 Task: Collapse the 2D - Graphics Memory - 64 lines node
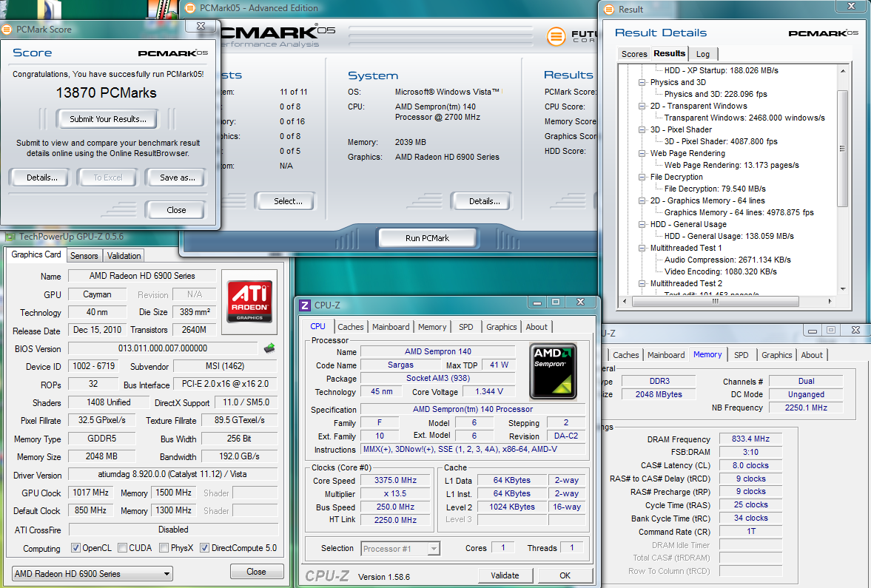pos(642,201)
